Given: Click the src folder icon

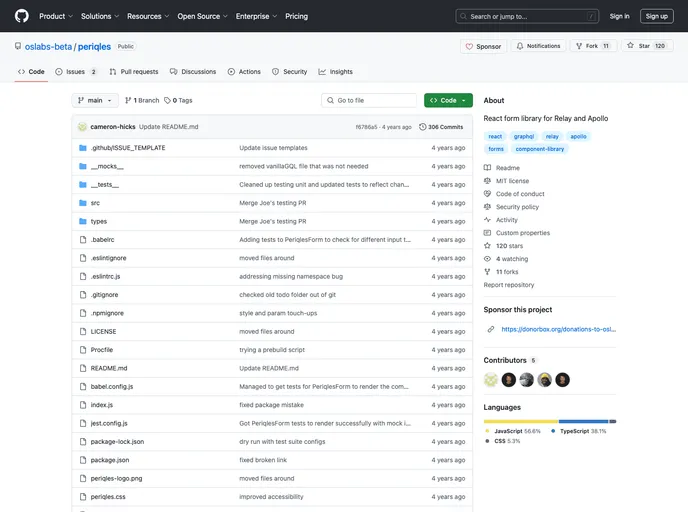Looking at the screenshot, I should (82, 203).
